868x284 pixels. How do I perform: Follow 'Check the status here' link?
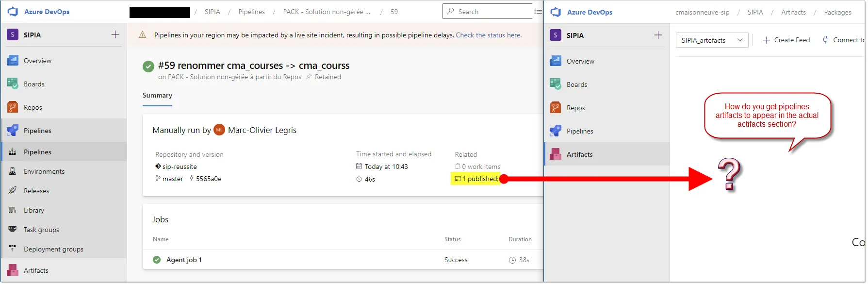click(x=489, y=35)
